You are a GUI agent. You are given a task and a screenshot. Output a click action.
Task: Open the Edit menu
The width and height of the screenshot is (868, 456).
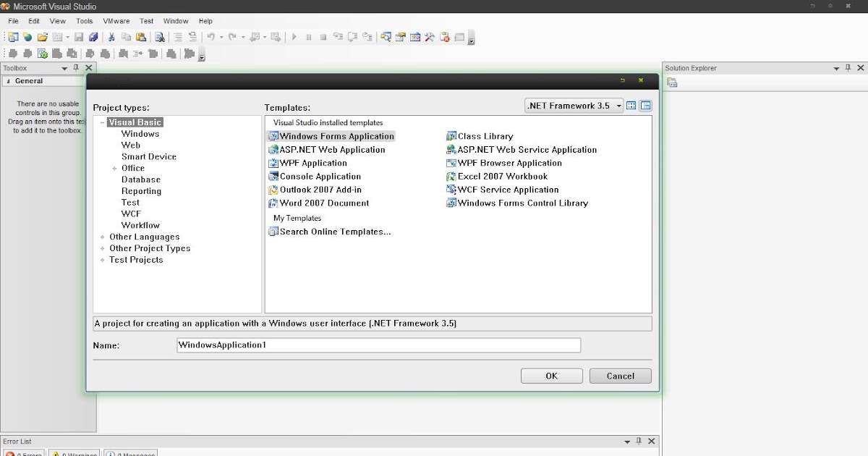click(x=34, y=21)
